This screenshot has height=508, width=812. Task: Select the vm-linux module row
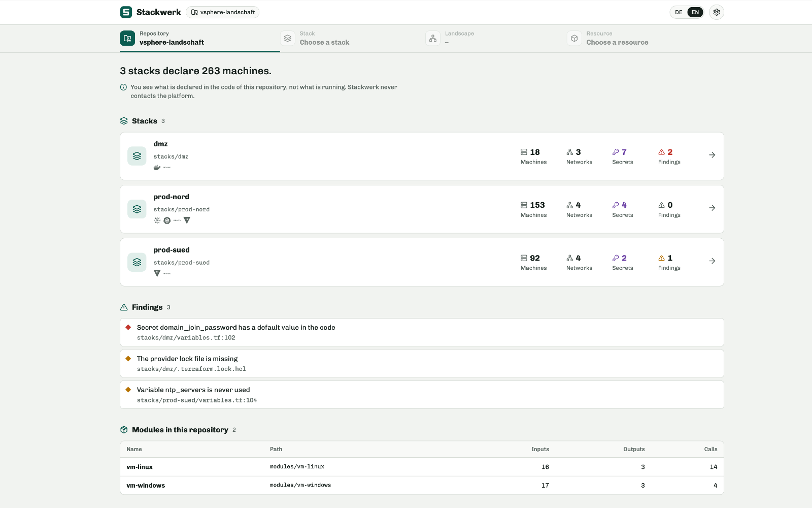click(422, 467)
